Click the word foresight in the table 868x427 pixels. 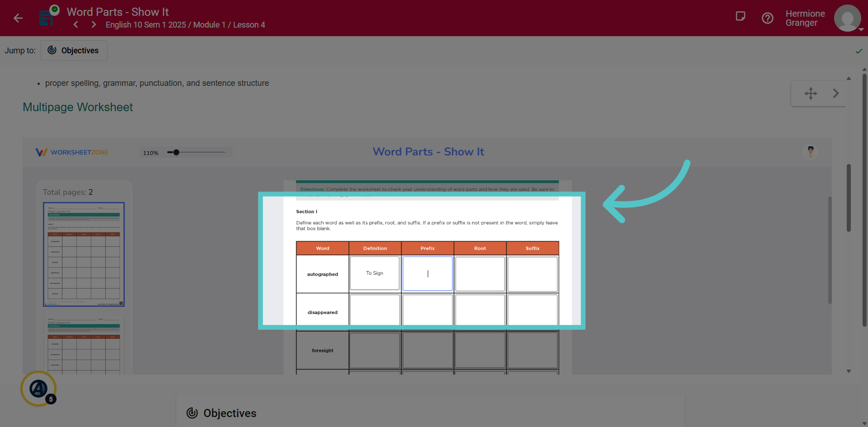pos(322,351)
